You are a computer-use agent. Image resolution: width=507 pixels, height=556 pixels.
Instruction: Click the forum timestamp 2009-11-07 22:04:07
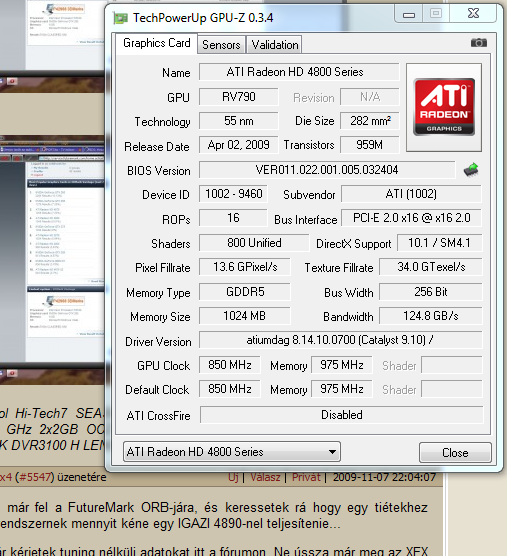(384, 477)
